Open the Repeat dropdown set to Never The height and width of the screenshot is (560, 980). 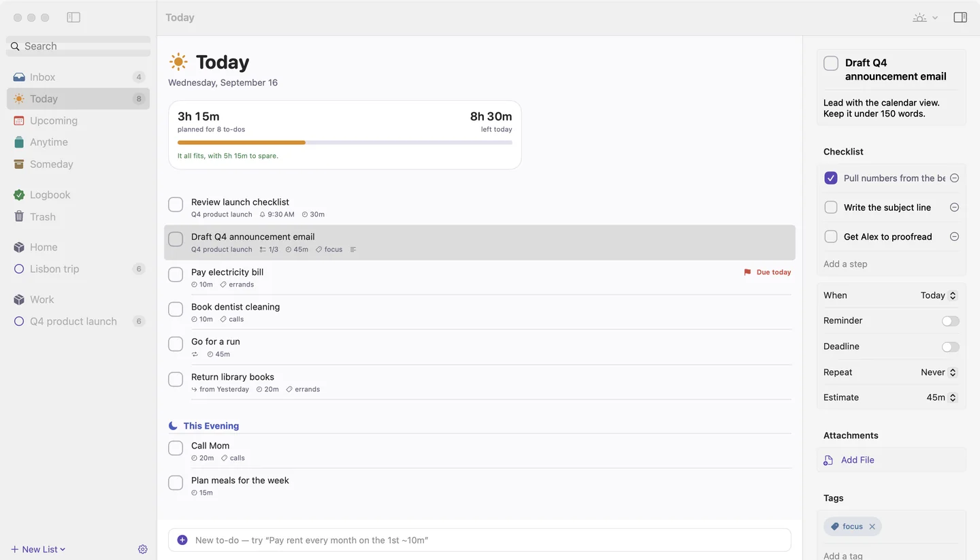938,372
